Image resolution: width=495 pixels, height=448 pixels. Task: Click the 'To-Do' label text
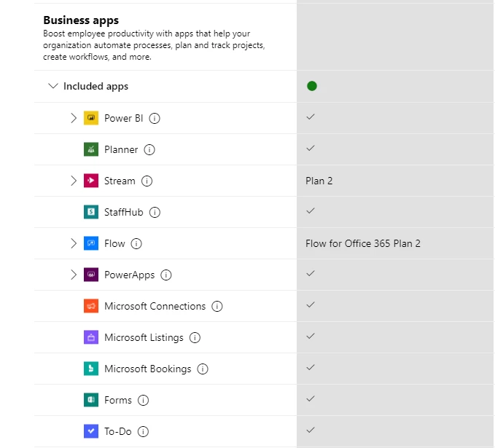tap(118, 431)
